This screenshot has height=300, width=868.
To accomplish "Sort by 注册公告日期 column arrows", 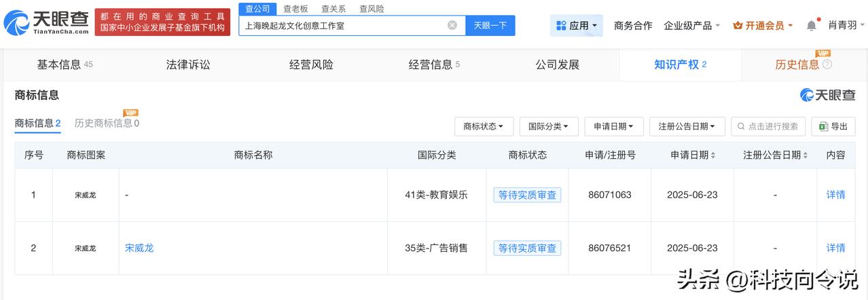I will click(806, 155).
